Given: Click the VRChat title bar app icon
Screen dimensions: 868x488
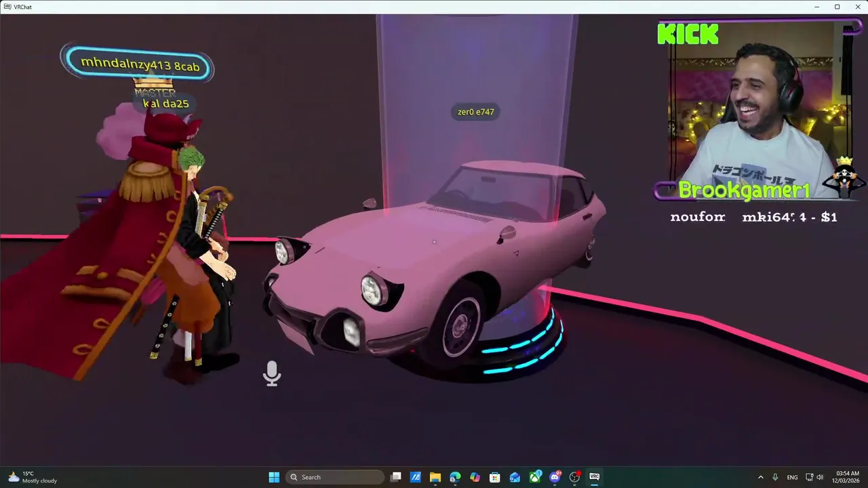Looking at the screenshot, I should tap(7, 7).
